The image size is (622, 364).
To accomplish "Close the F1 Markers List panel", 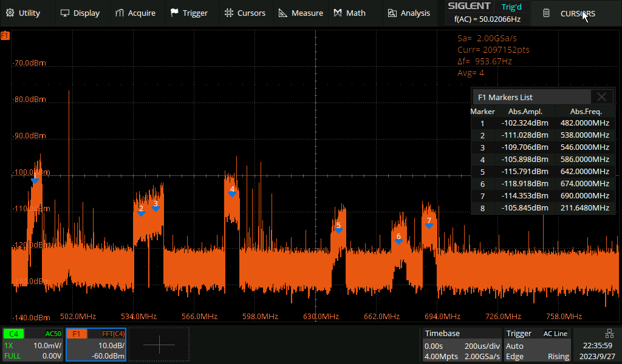I will point(601,97).
